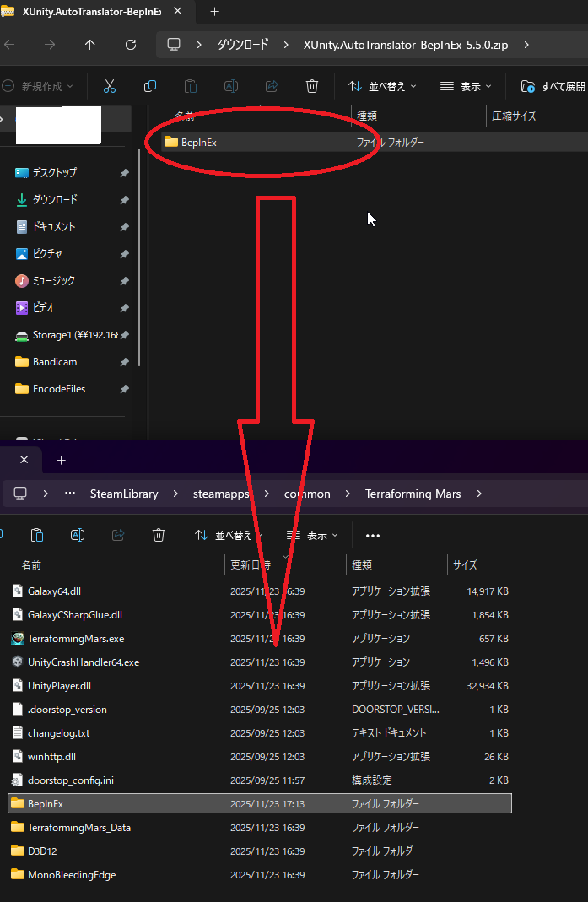Open the 新規作成 (New) dropdown
Viewport: 588px width, 902px height.
click(38, 86)
